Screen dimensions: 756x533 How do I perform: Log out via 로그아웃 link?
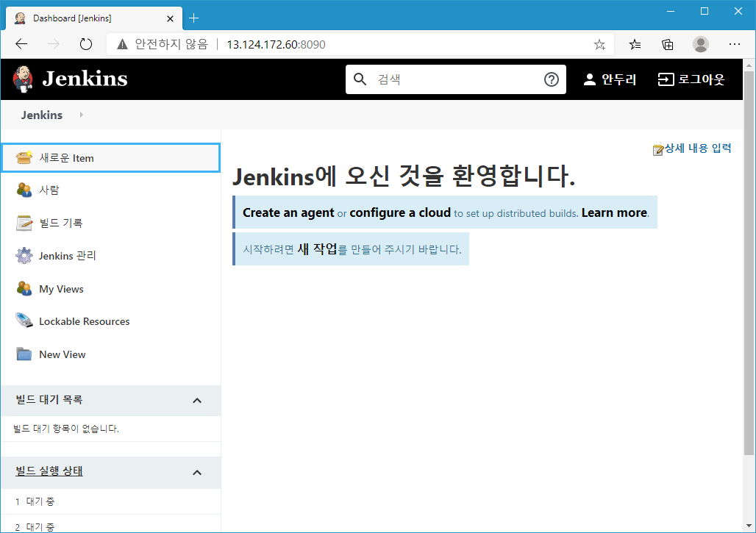[691, 79]
